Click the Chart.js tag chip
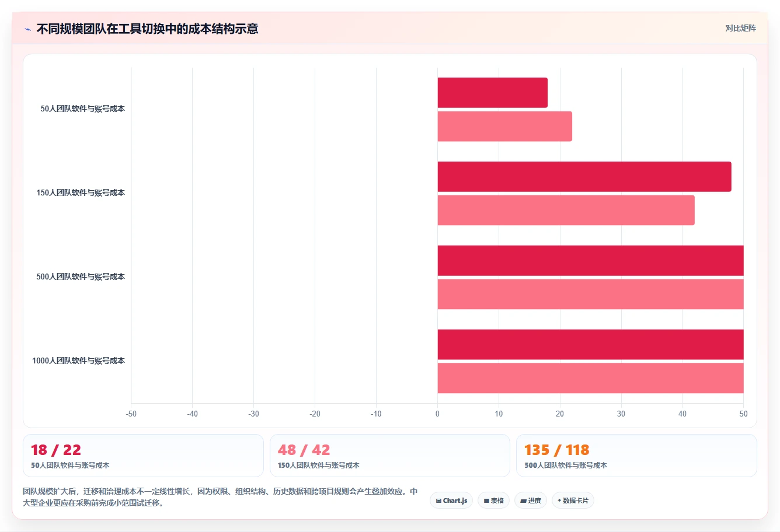The height and width of the screenshot is (532, 780). [x=451, y=501]
